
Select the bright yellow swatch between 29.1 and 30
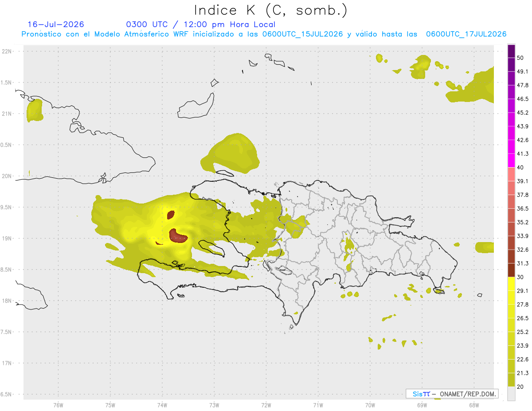point(511,284)
